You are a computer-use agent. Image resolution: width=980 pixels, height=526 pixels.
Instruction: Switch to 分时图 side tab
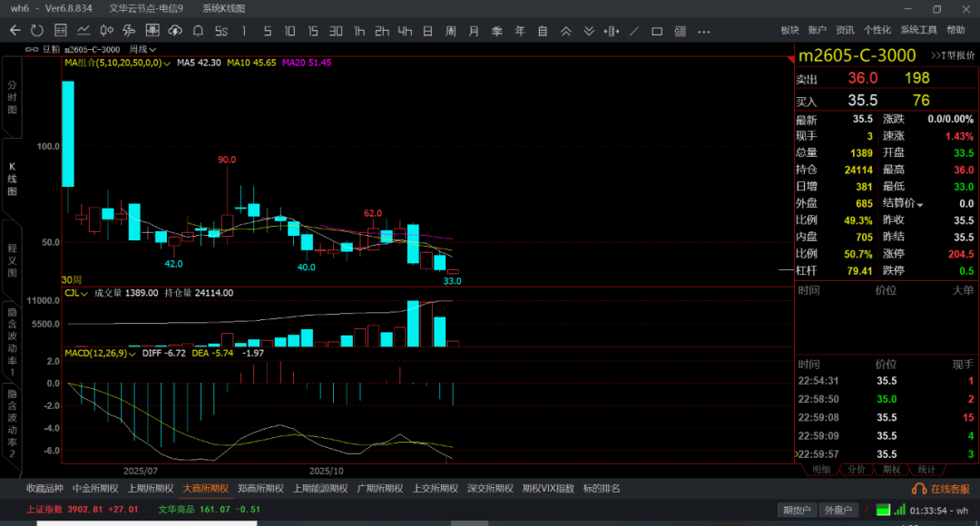[x=12, y=97]
